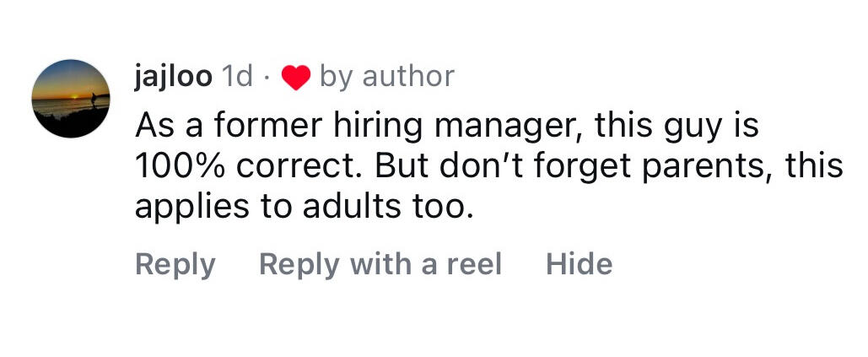Visit the profile of commenter jajloo

[x=173, y=77]
